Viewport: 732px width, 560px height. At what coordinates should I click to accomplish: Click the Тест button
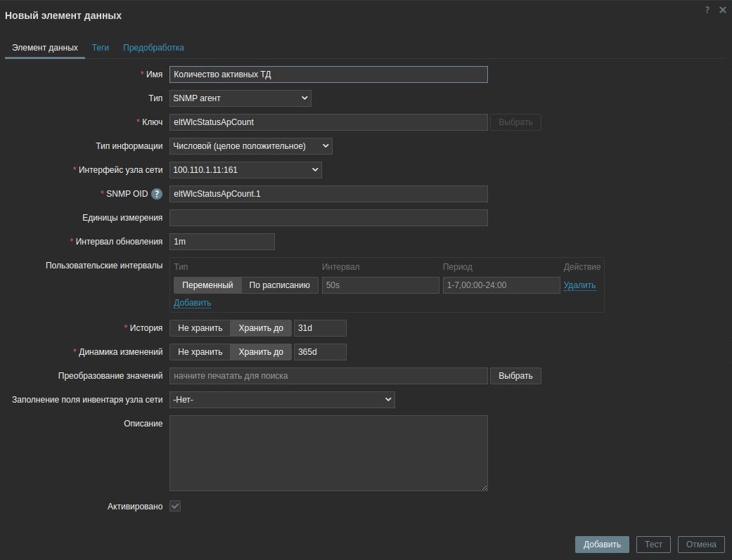click(653, 545)
